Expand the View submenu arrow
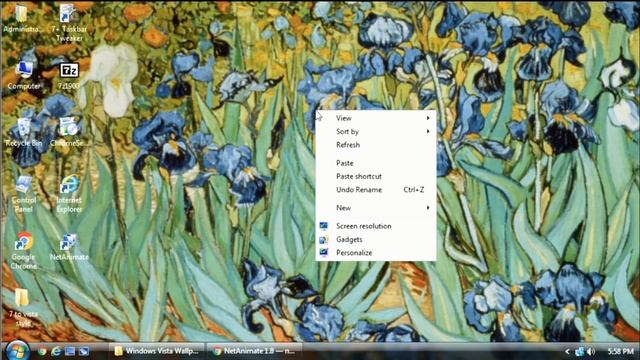The image size is (640, 360). click(x=428, y=118)
